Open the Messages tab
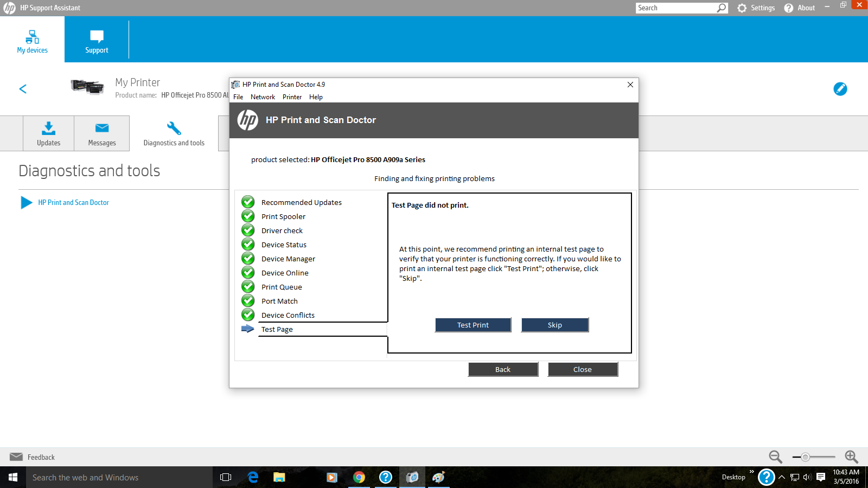The width and height of the screenshot is (868, 488). pos(102,133)
